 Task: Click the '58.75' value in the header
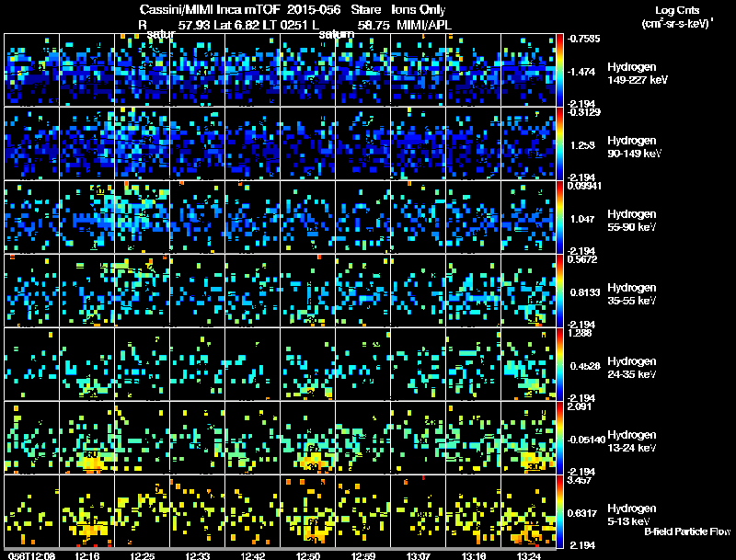coord(374,25)
